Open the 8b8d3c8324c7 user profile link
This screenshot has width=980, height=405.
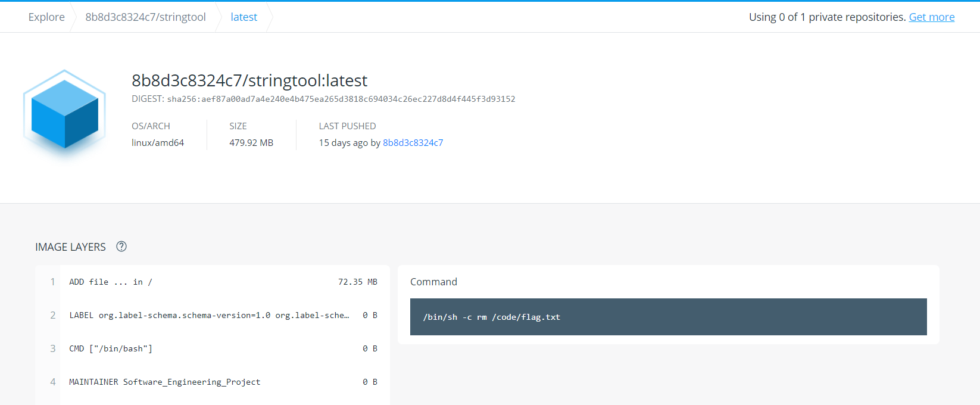[413, 143]
